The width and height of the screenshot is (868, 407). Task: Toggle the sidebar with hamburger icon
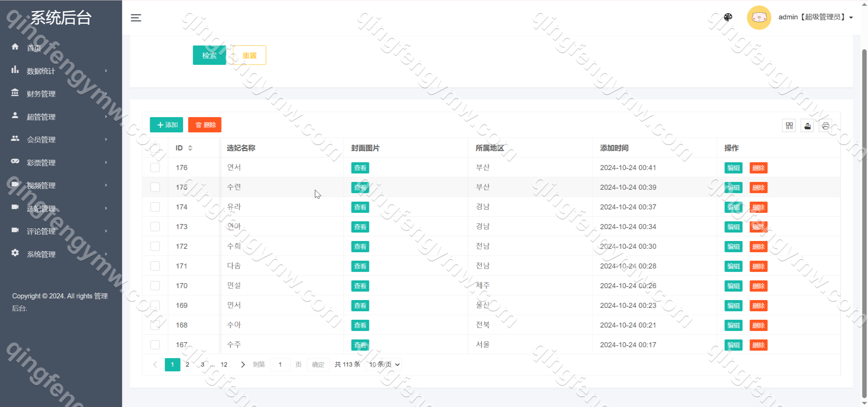click(136, 18)
